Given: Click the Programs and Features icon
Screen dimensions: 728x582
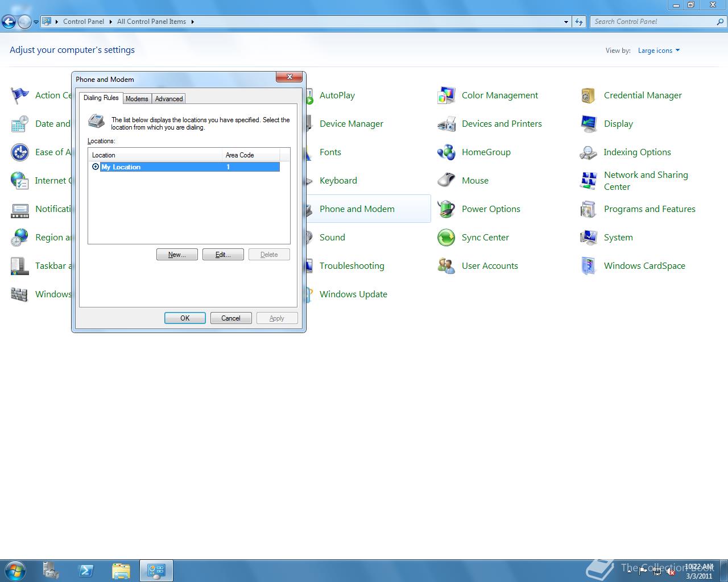Looking at the screenshot, I should [589, 209].
